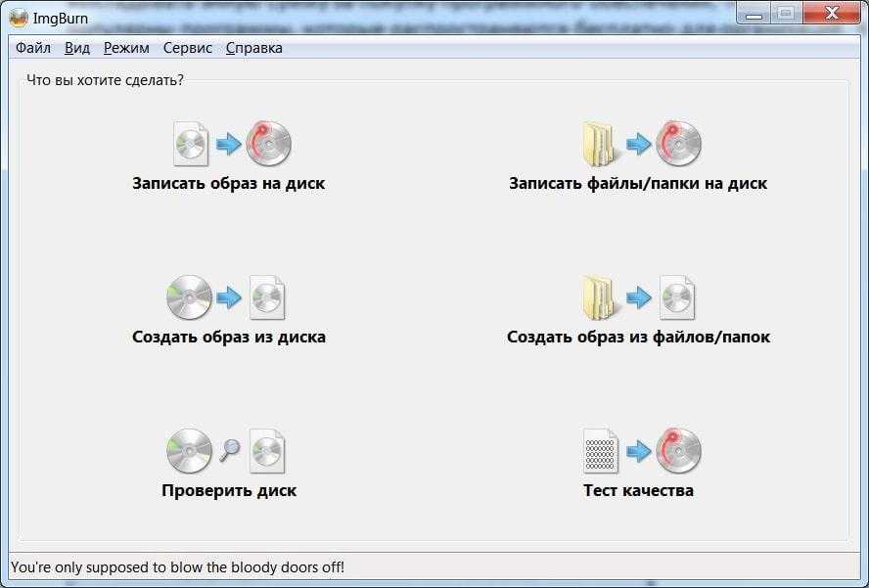The image size is (869, 588).
Task: Click the disc-to-image create icon
Action: pyautogui.click(x=226, y=297)
